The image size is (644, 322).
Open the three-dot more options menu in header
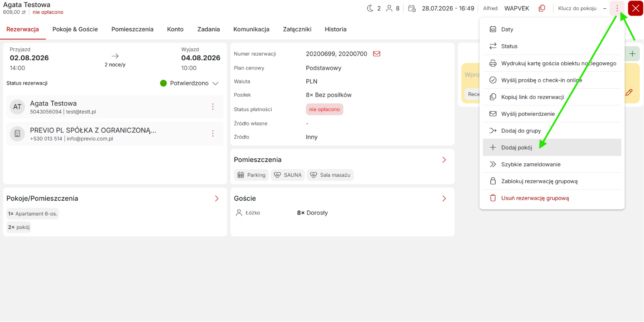point(617,8)
